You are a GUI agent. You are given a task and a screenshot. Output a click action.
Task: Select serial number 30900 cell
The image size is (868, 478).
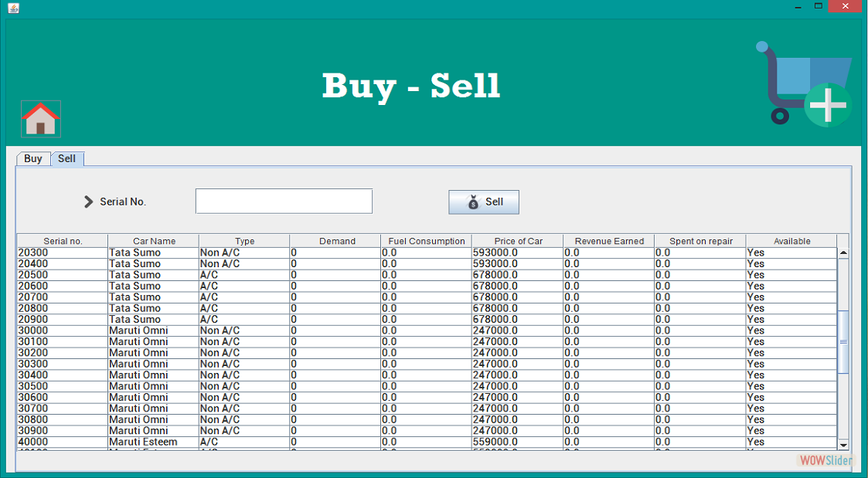[63, 430]
